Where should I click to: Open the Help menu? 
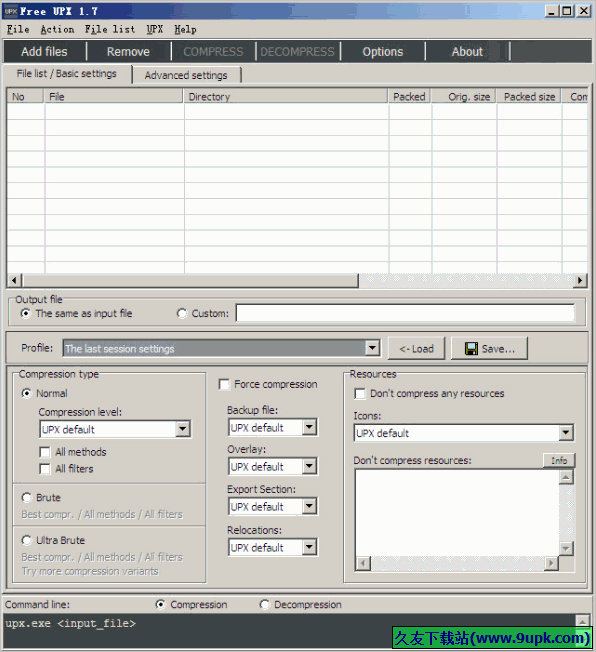coord(185,29)
